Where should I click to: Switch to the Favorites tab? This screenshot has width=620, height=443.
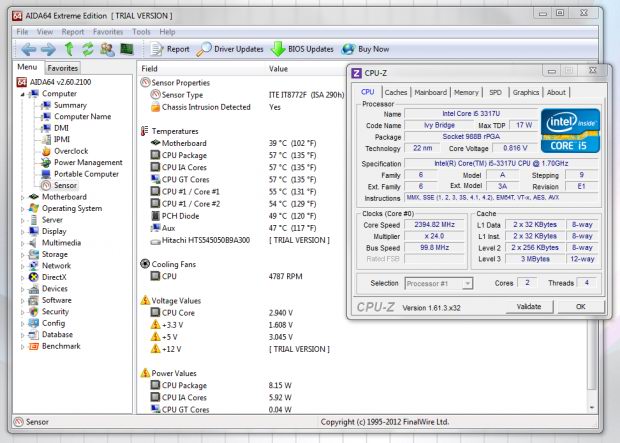point(63,68)
